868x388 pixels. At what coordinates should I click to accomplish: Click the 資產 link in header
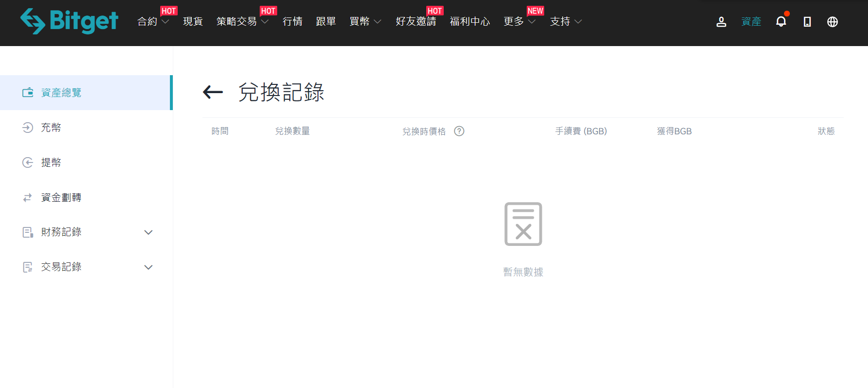[751, 21]
